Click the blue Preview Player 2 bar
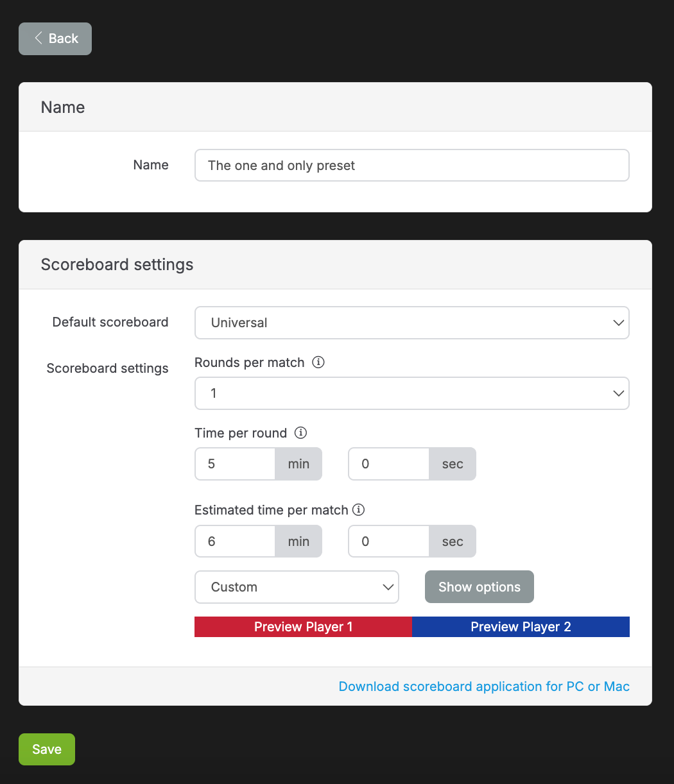Viewport: 674px width, 784px height. click(521, 627)
